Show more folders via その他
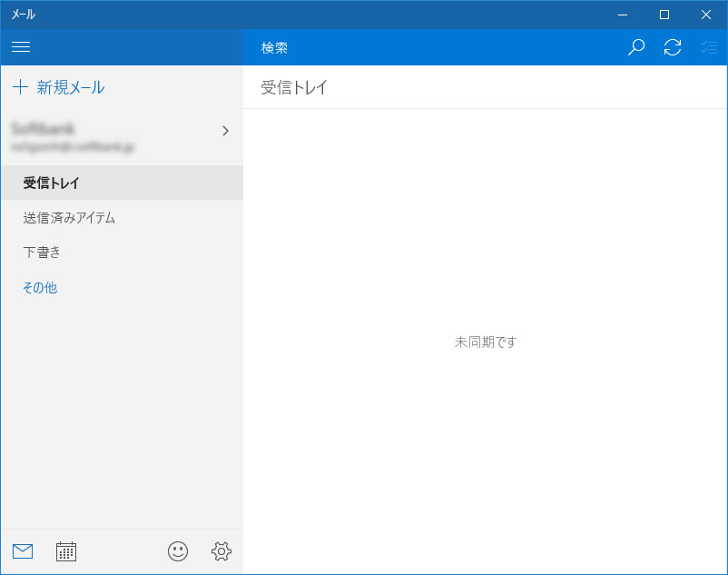 pyautogui.click(x=40, y=288)
